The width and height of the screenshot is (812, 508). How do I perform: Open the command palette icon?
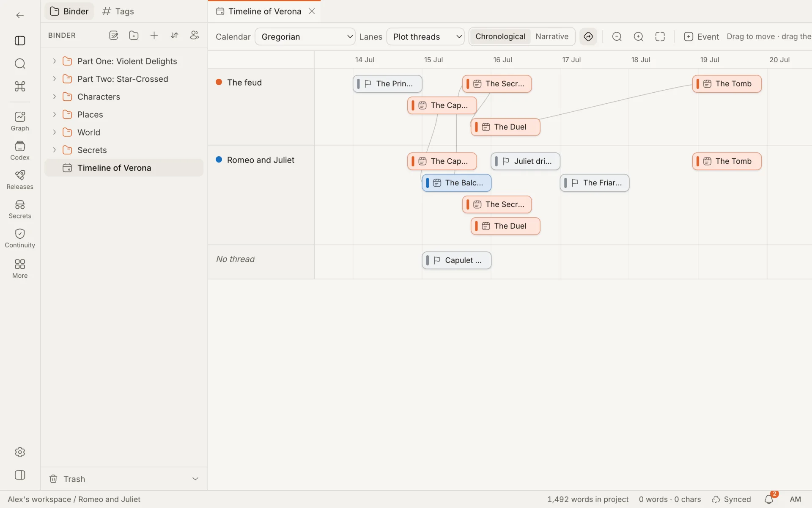pos(20,86)
